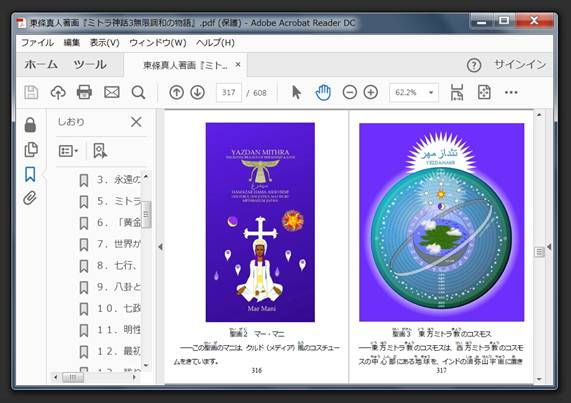Close the しおり bookmarks panel

(136, 122)
